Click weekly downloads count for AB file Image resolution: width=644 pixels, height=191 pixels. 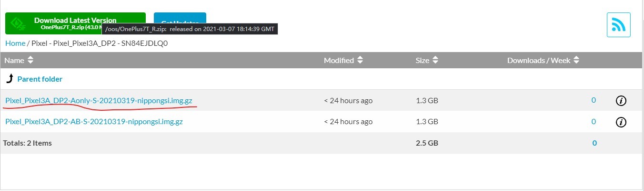coord(594,122)
